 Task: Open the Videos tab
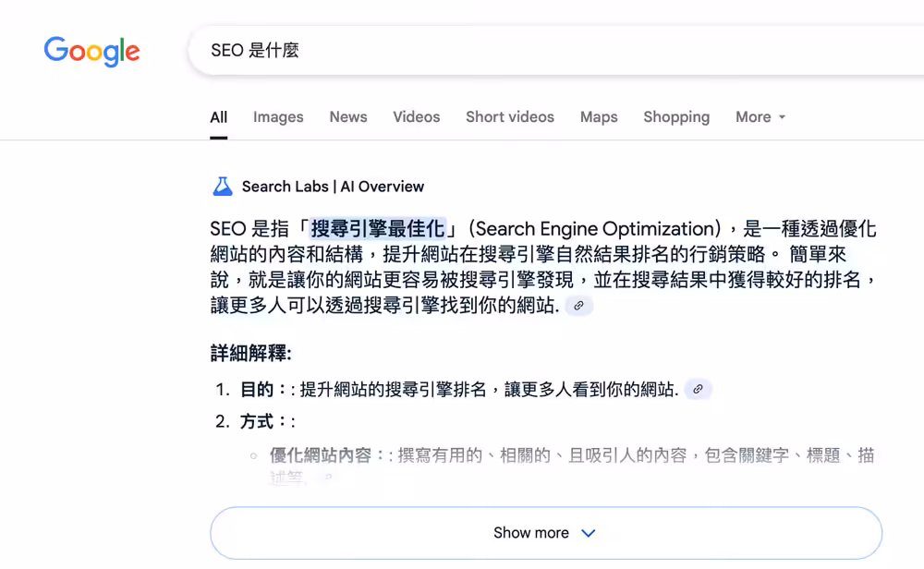pos(417,117)
